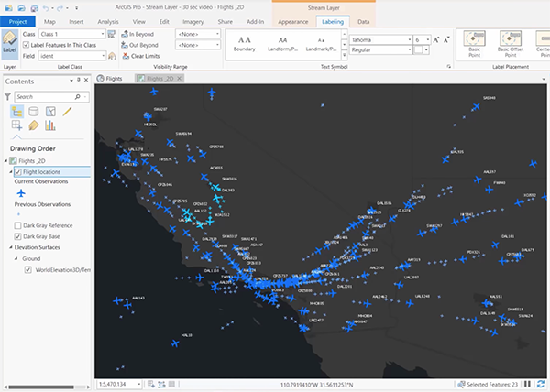
Task: Decrease the label font size
Action: pyautogui.click(x=446, y=39)
